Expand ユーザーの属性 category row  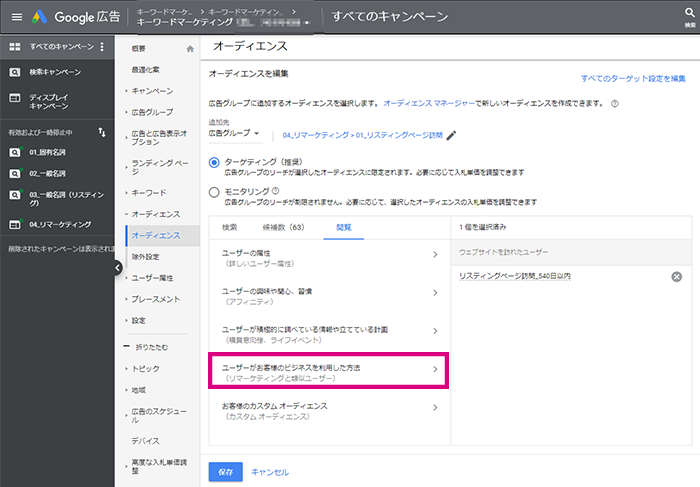(329, 258)
